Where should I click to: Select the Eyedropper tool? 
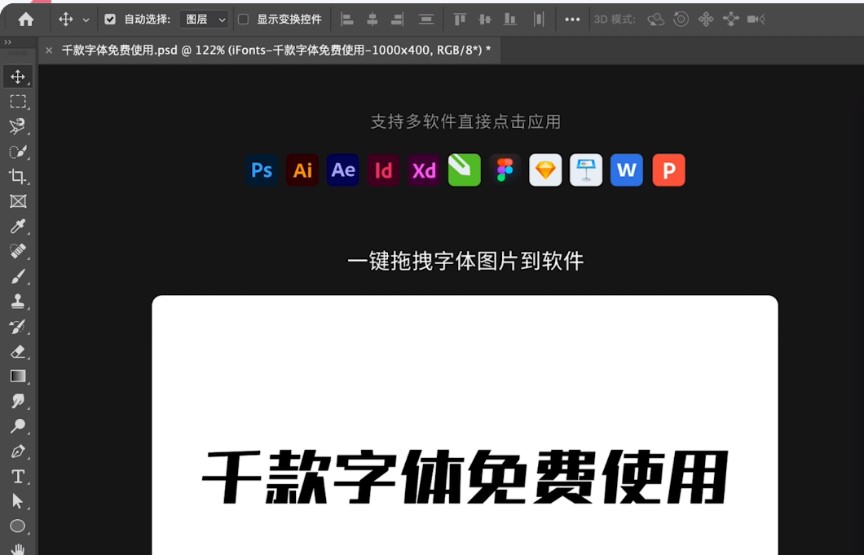click(18, 226)
